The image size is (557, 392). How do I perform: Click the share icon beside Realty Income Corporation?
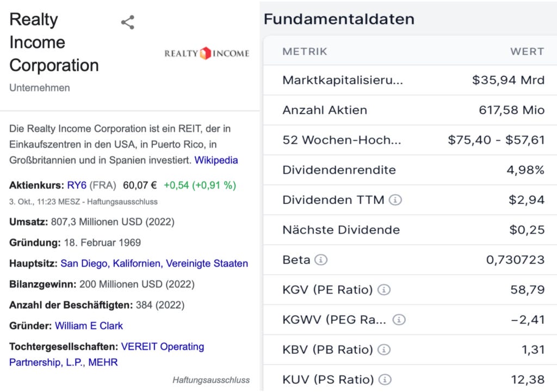pyautogui.click(x=128, y=22)
